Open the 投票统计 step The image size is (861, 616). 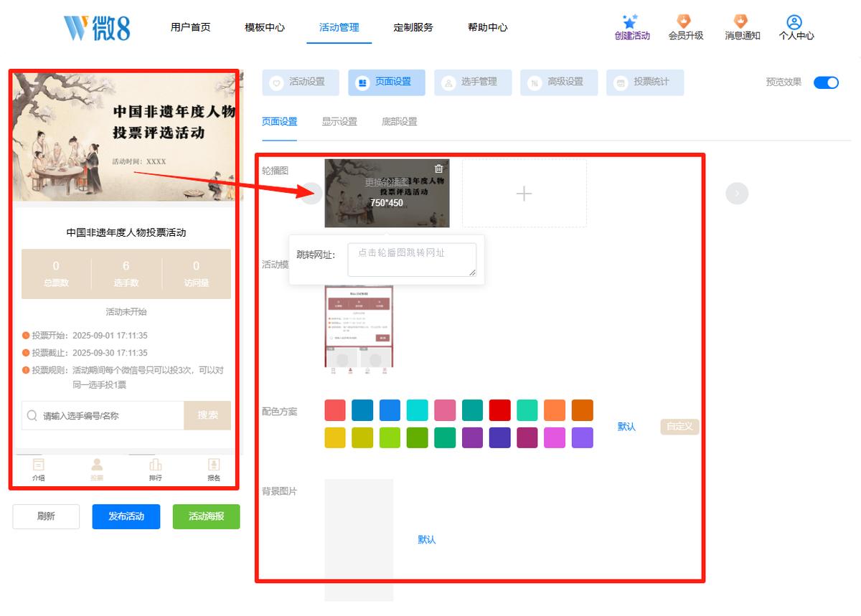pos(645,82)
